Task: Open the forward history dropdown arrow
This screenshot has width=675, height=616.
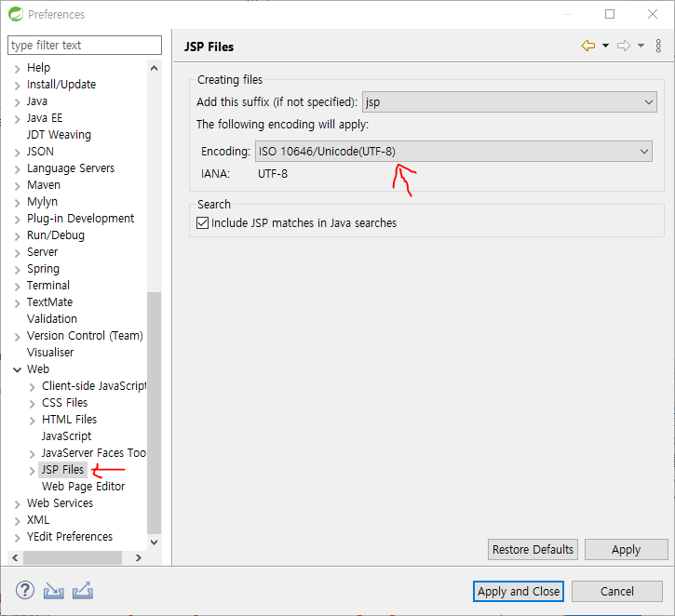Action: (641, 46)
